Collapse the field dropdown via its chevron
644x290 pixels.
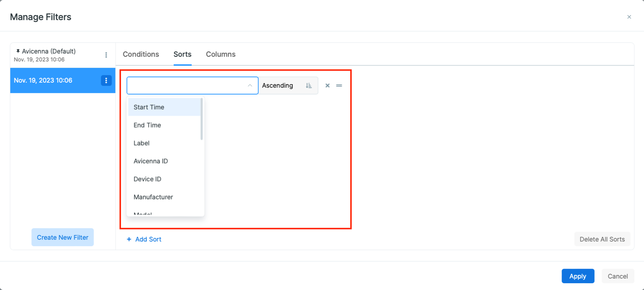(250, 85)
